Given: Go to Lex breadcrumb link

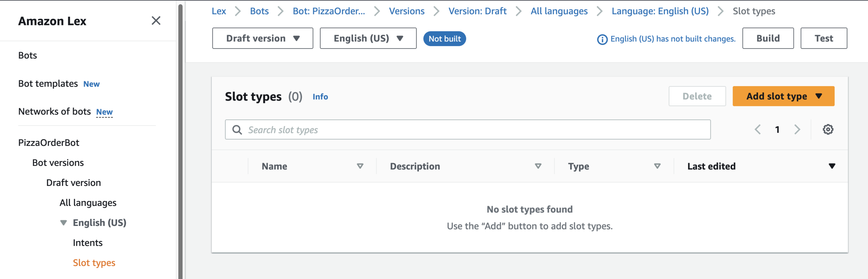Looking at the screenshot, I should (x=219, y=11).
